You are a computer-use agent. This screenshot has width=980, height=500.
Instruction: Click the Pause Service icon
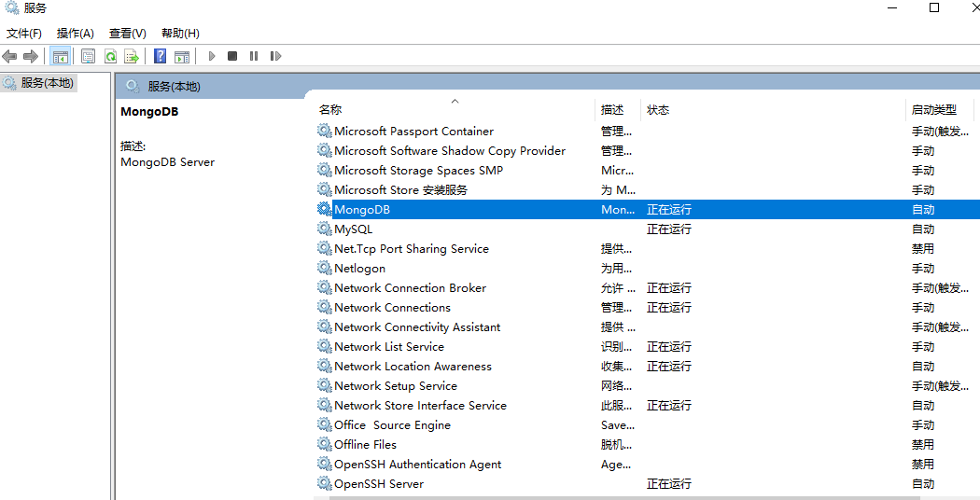(x=254, y=56)
